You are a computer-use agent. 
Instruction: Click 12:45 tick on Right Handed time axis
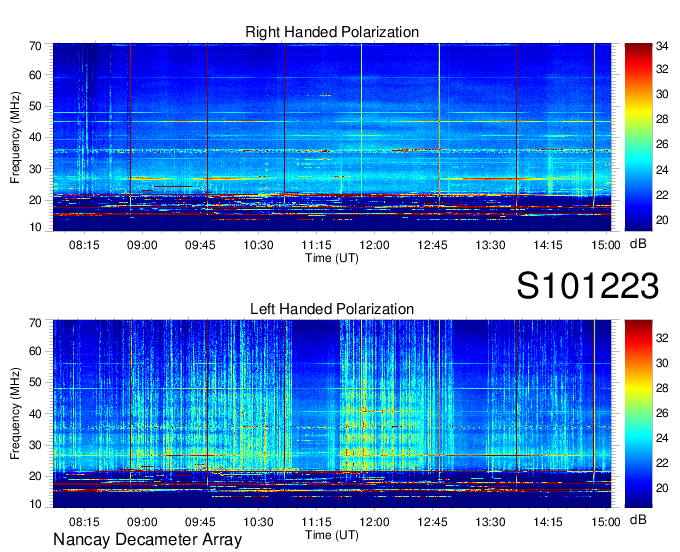coord(432,245)
